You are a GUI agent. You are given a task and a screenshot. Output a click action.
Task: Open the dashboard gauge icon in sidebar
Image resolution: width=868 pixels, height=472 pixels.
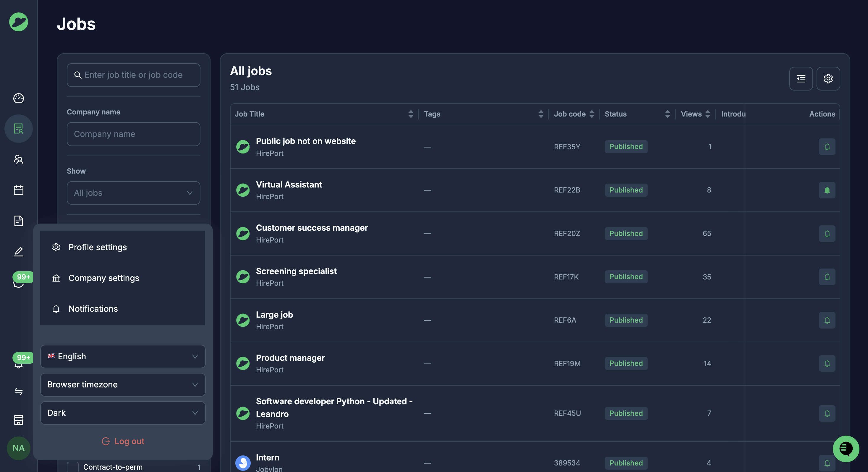[19, 98]
